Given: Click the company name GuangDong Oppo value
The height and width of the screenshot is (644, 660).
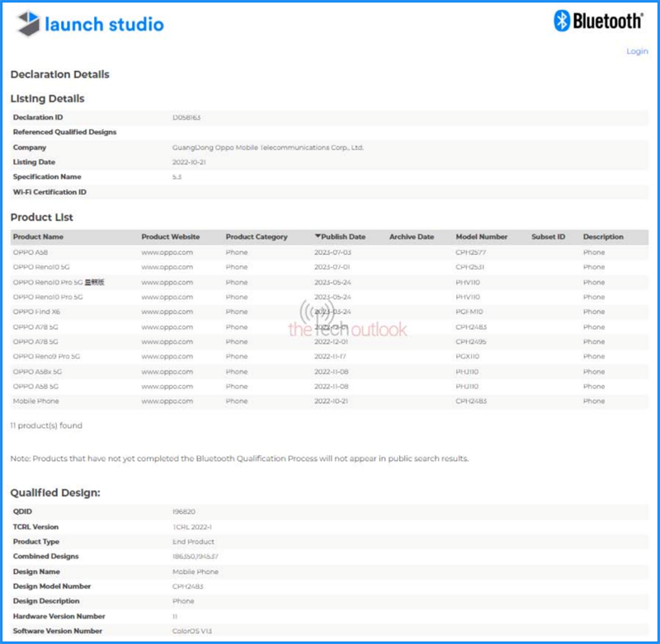Looking at the screenshot, I should [267, 148].
